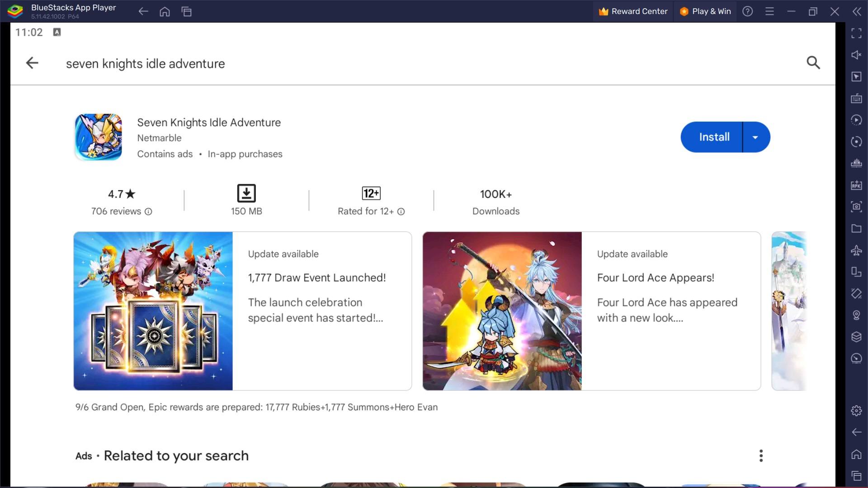Click the sync rotate icon in sidebar

[856, 141]
